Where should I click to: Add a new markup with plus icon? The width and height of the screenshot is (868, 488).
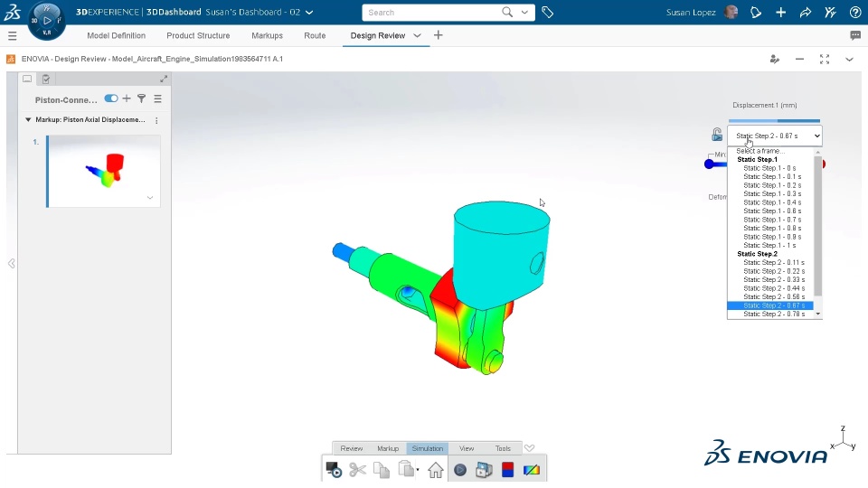(127, 99)
